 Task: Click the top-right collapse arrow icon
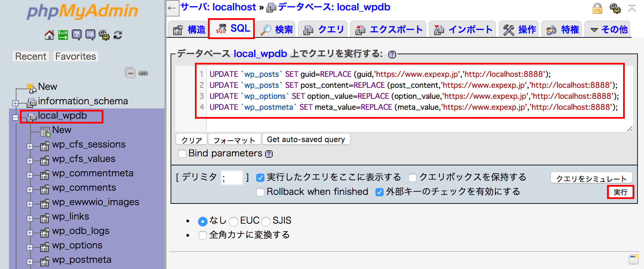click(632, 8)
